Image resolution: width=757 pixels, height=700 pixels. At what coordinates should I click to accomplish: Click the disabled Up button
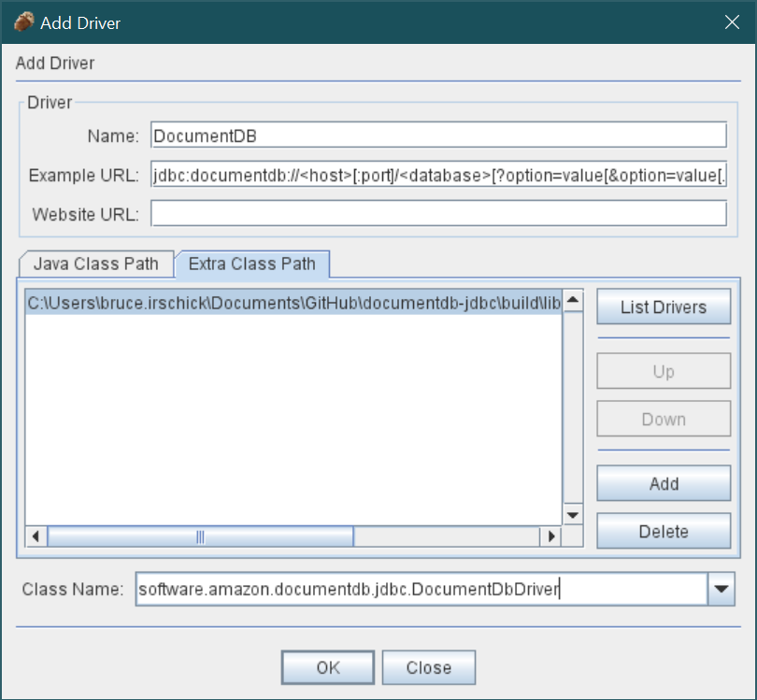coord(664,371)
